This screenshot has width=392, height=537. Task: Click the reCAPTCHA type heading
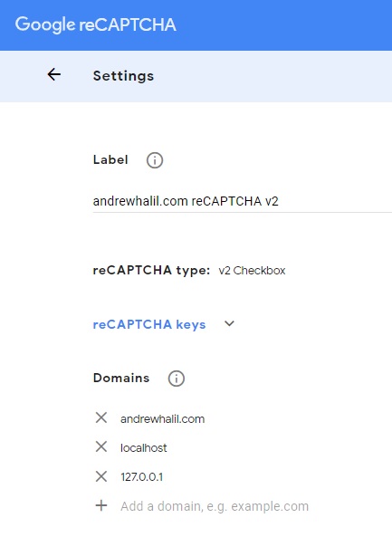(151, 270)
